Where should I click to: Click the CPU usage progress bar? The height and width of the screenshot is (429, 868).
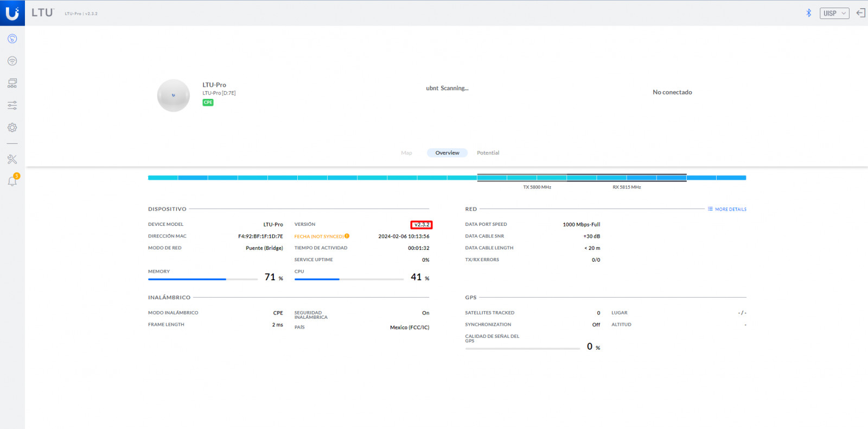(349, 279)
